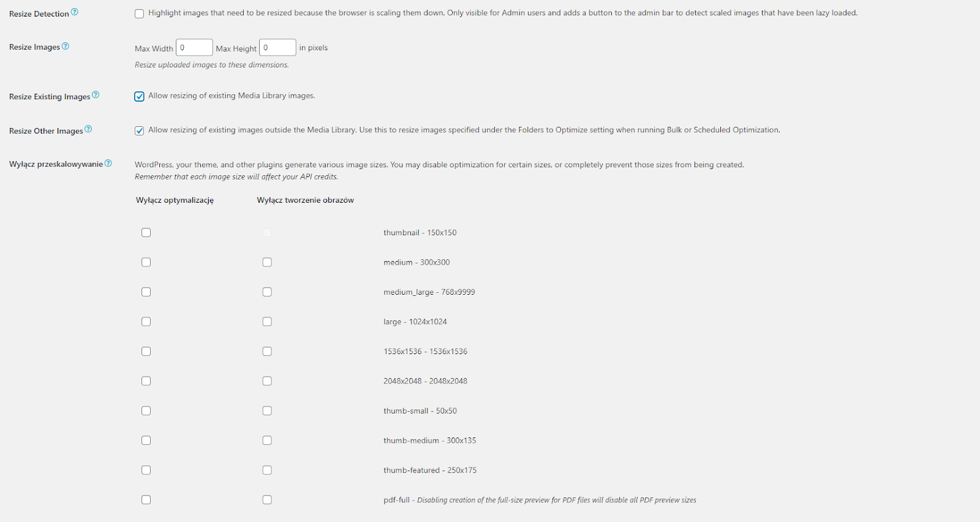The height and width of the screenshot is (522, 980).
Task: Disable creation of medium_large 768x9999 images
Action: pos(267,292)
